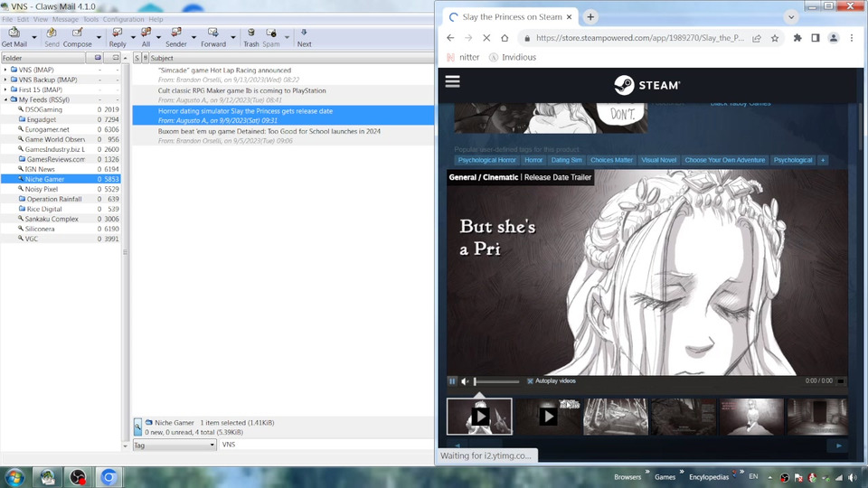Click the volume icon in system tray

pyautogui.click(x=853, y=477)
